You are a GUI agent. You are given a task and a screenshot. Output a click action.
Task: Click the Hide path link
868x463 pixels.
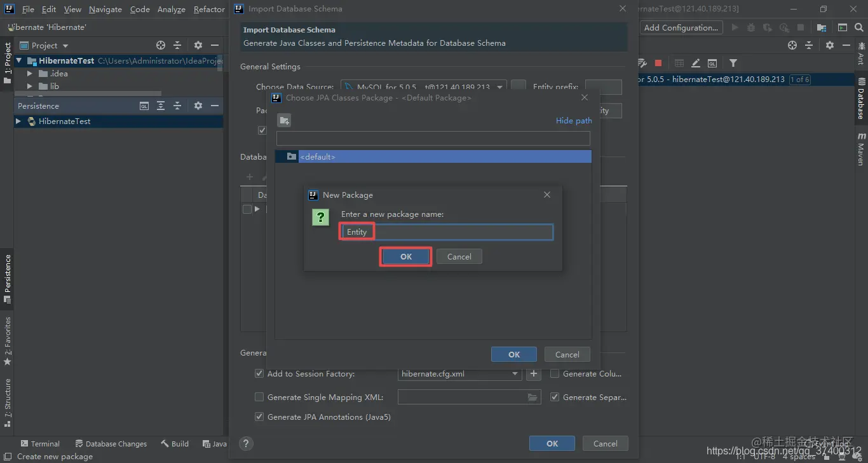574,120
